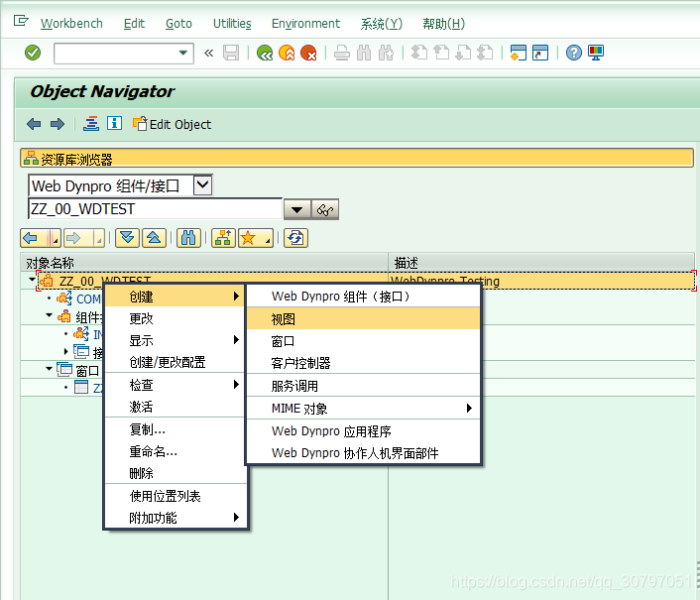The width and height of the screenshot is (700, 600).
Task: Click the red Cancel icon
Action: (308, 53)
